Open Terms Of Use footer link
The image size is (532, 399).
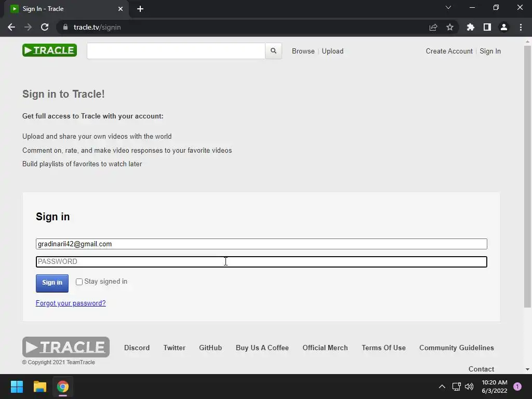[x=384, y=348]
